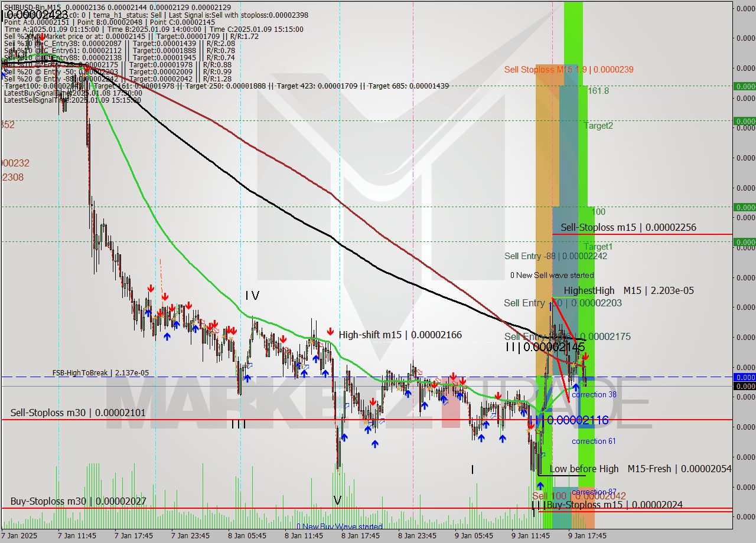Click the Sell Entry -50 0.00002203 label
Image resolution: width=756 pixels, height=543 pixels.
coord(563,303)
